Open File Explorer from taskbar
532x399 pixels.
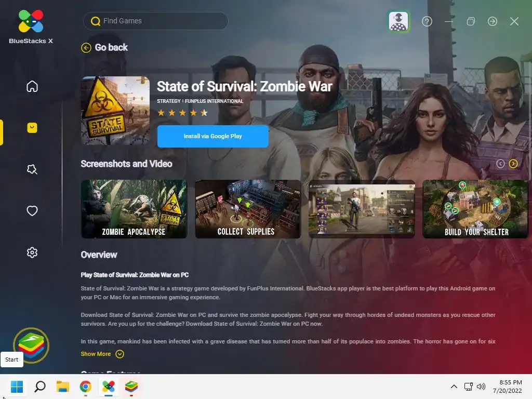click(63, 387)
